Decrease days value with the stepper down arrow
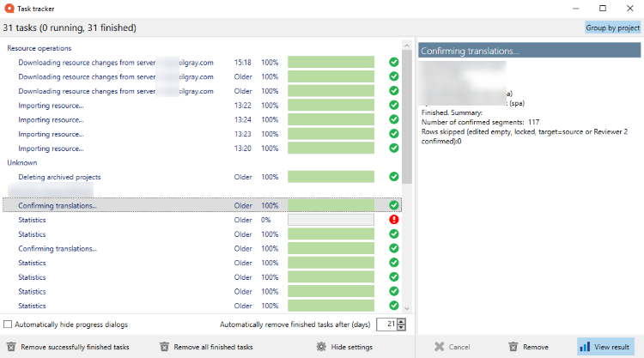 point(402,328)
